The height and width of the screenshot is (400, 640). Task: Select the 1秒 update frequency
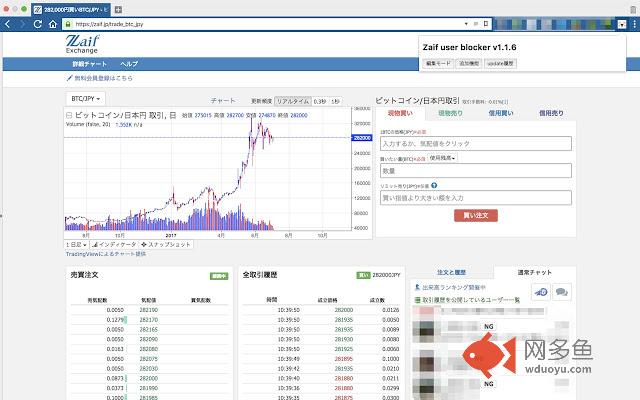click(335, 101)
